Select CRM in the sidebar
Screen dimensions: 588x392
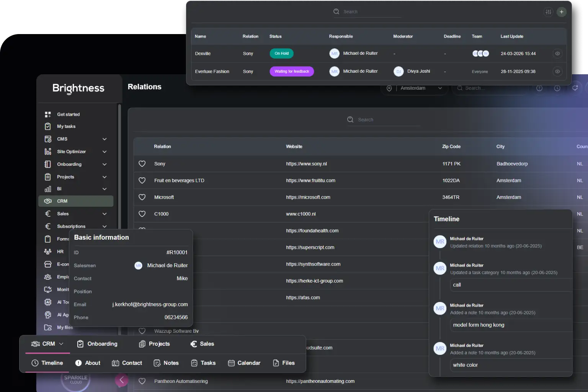coord(76,201)
